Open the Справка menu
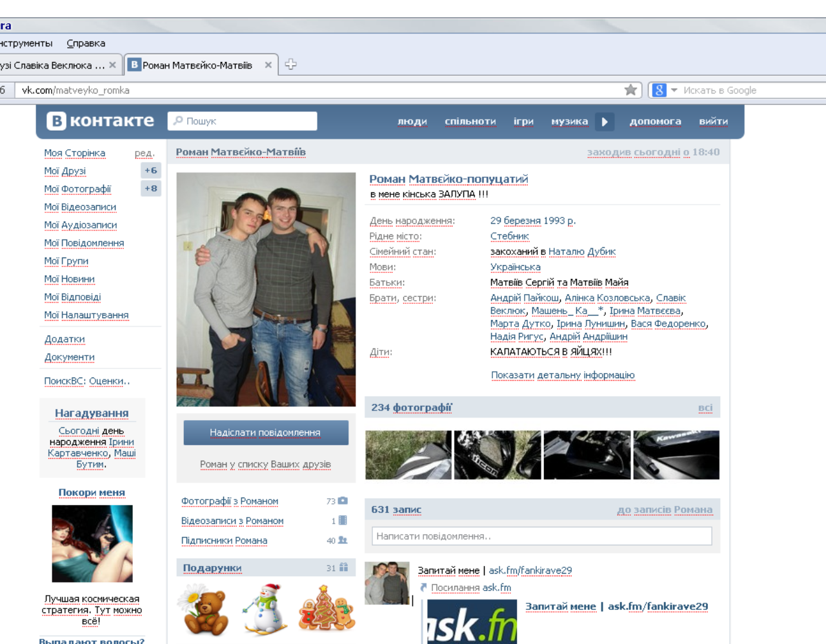This screenshot has height=644, width=826. click(x=86, y=43)
